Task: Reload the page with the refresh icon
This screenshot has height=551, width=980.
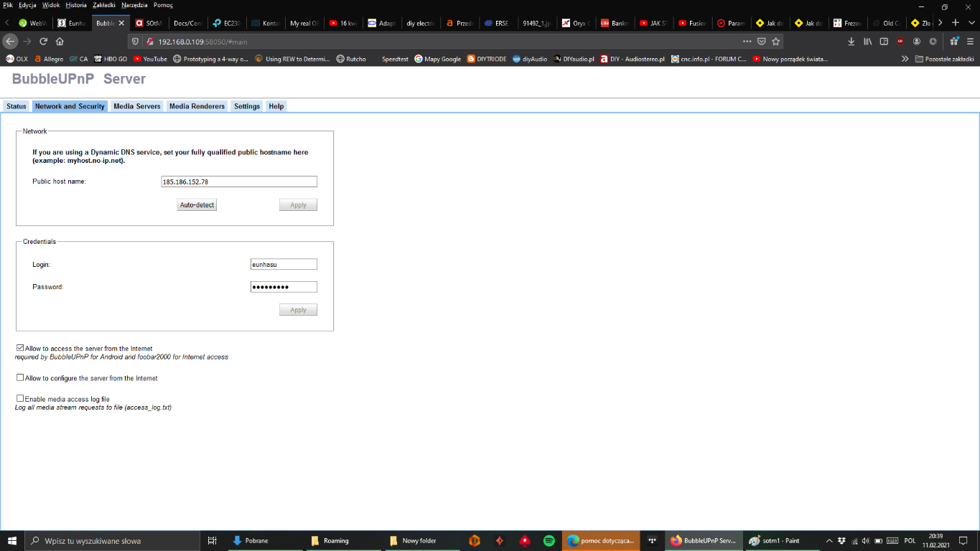Action: pos(44,41)
